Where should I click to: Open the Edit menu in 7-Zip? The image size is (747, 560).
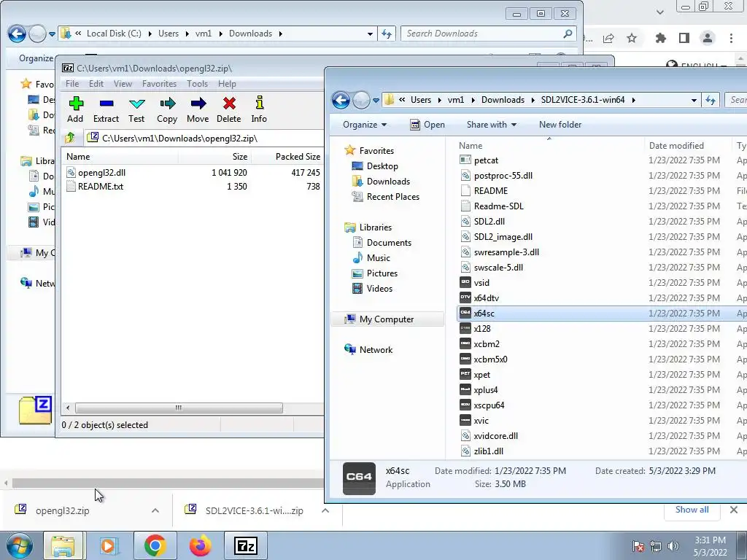tap(96, 84)
